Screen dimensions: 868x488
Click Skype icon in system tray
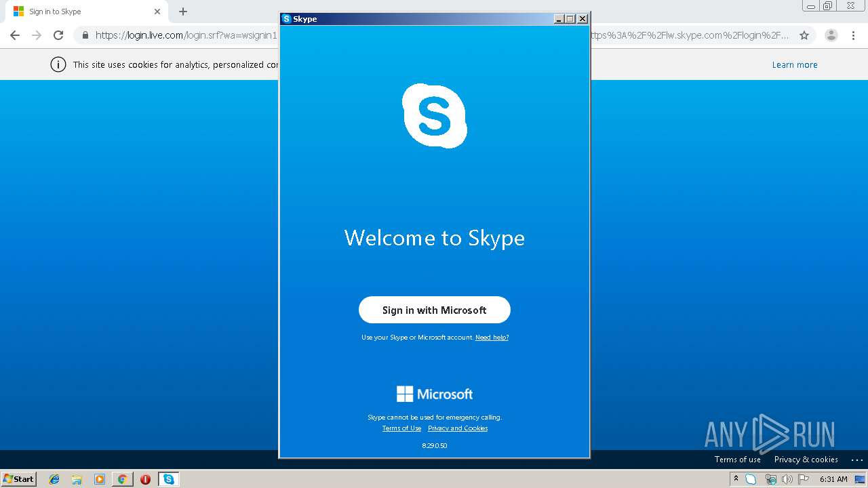[751, 479]
